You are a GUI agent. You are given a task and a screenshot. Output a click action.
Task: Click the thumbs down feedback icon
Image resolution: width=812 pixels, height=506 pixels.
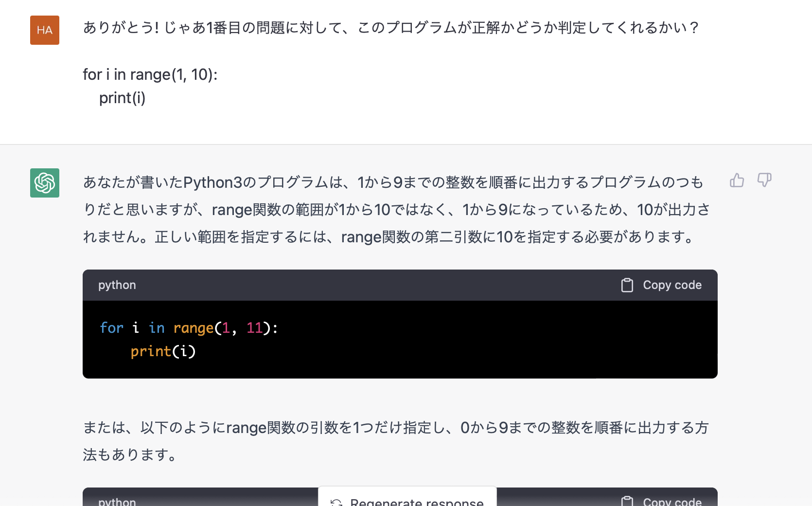(764, 181)
